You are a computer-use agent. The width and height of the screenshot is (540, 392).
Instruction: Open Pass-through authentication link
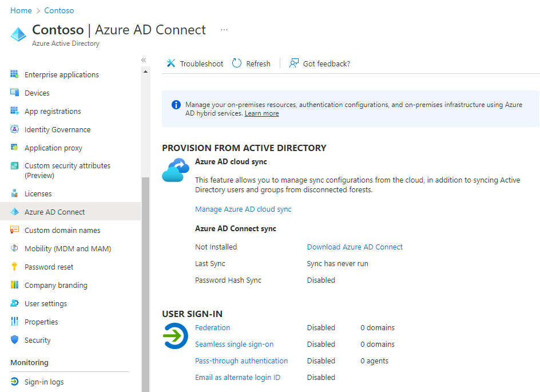tap(241, 361)
